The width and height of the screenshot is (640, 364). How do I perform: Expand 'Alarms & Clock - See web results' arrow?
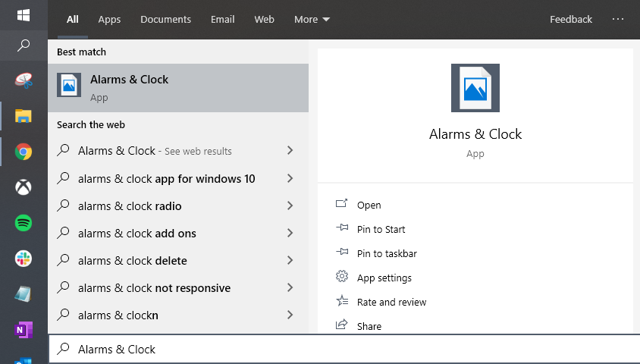290,151
